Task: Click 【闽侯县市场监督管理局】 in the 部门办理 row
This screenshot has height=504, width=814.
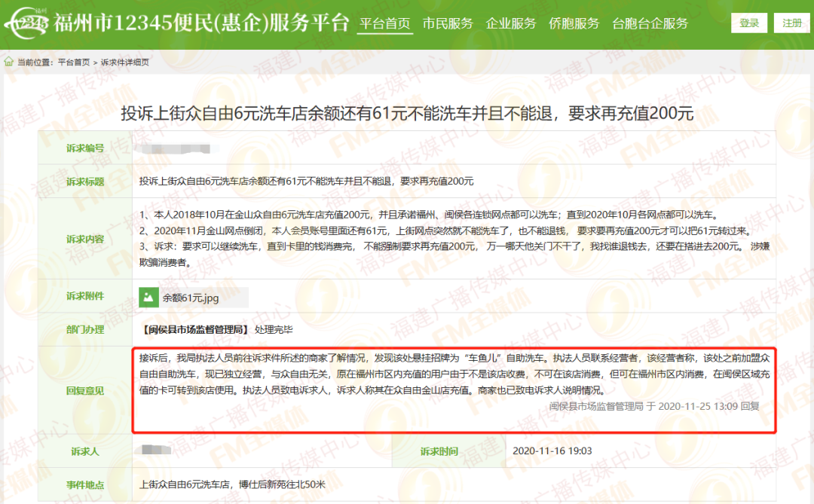Action: pos(195,329)
